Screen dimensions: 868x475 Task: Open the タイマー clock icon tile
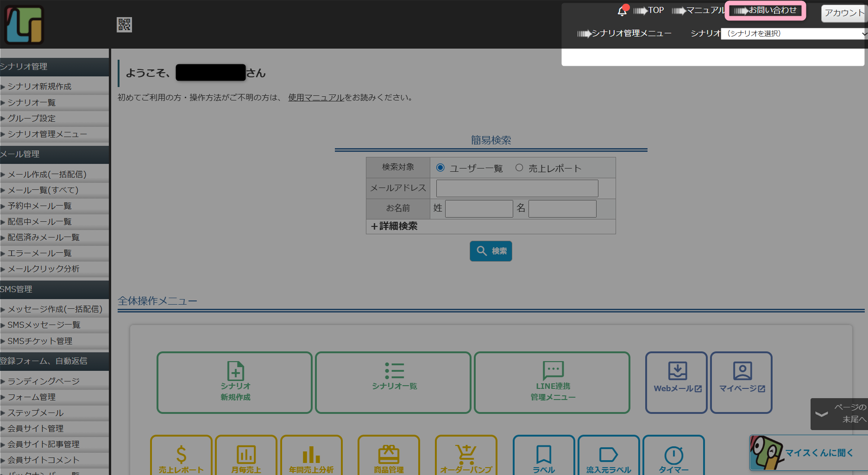click(673, 456)
